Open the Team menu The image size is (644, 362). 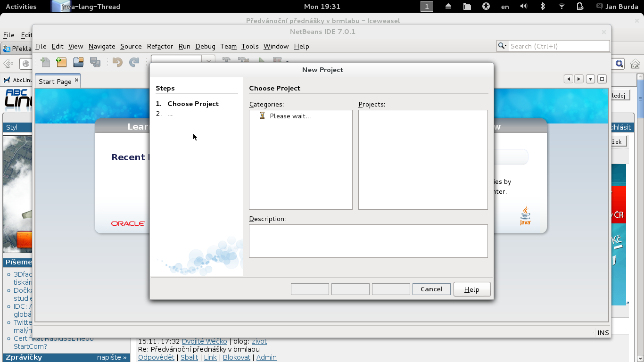(x=228, y=46)
